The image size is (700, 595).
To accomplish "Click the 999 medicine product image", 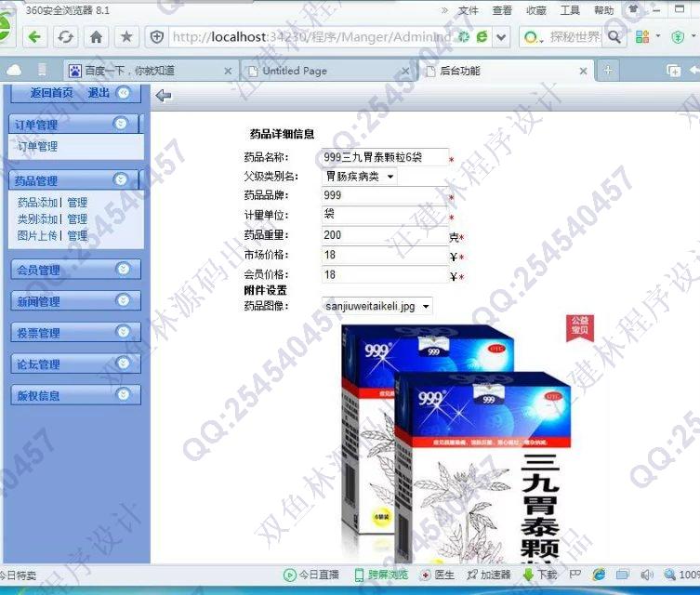I will point(456,443).
